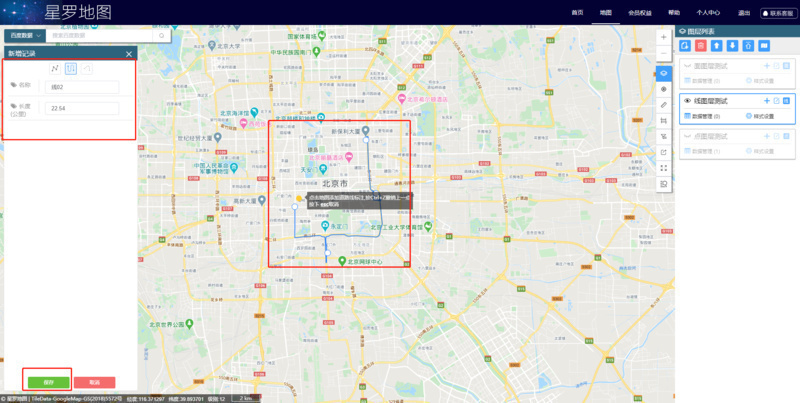The height and width of the screenshot is (403, 800).
Task: Edit the 面图层测试 layer via pencil icon
Action: pos(777,66)
